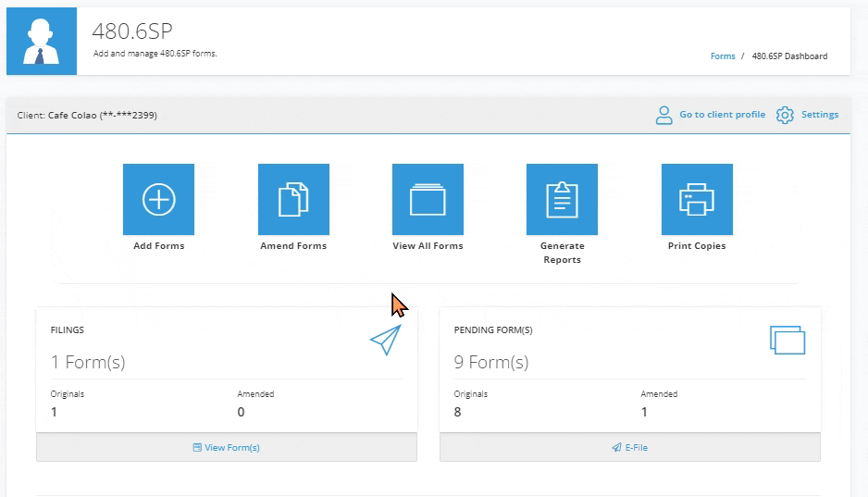868x497 pixels.
Task: Select the 480.6SP Dashboard breadcrumb item
Action: [789, 56]
